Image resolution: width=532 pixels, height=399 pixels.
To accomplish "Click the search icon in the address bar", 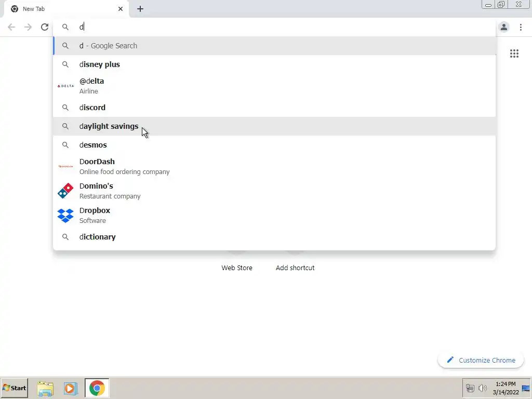I will [x=65, y=27].
